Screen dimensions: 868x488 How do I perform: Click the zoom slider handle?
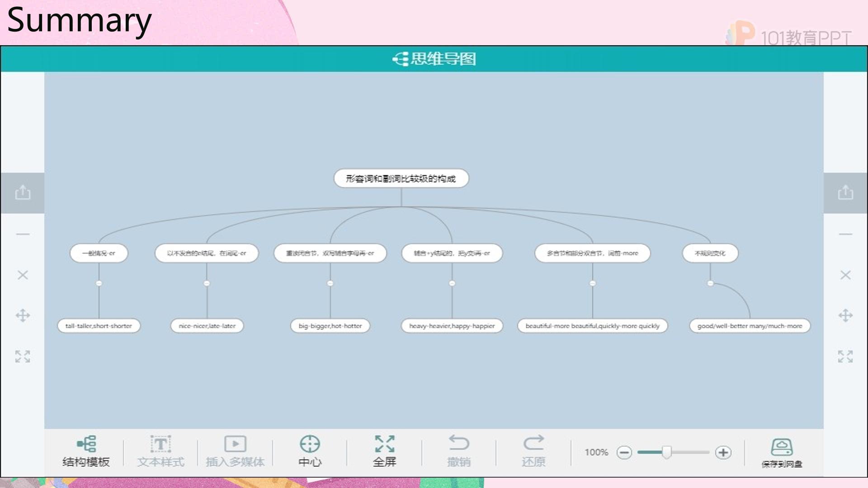[667, 452]
